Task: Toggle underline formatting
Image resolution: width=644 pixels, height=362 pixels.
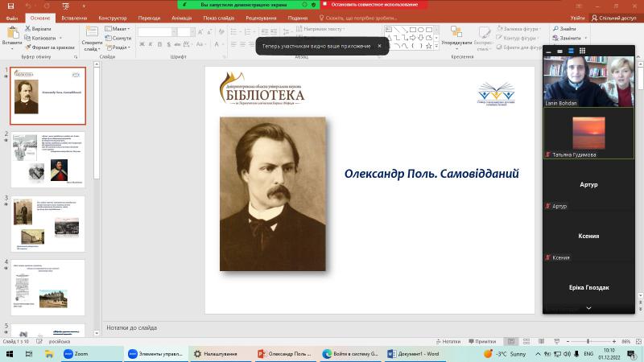Action: coord(159,44)
